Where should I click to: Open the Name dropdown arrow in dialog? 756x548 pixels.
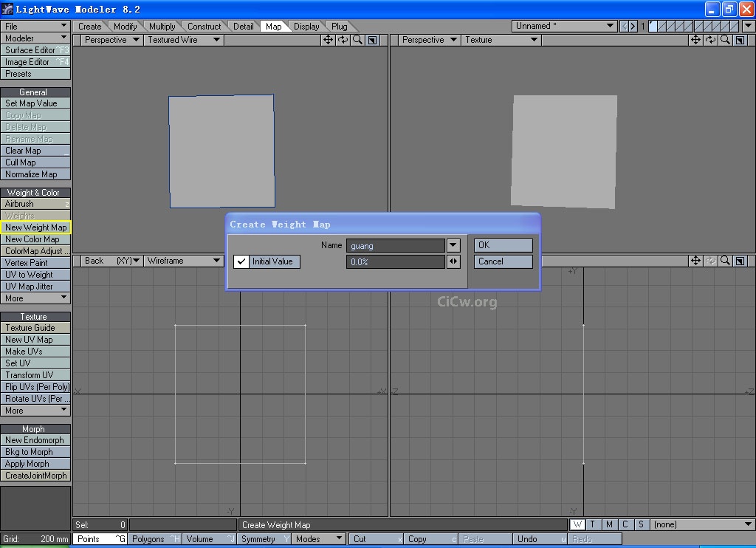click(453, 245)
